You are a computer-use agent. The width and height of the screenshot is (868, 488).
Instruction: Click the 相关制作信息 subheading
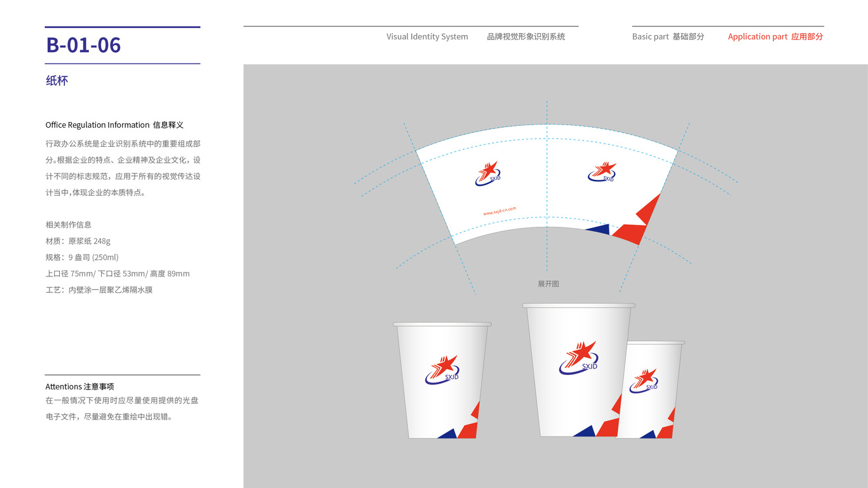point(69,225)
